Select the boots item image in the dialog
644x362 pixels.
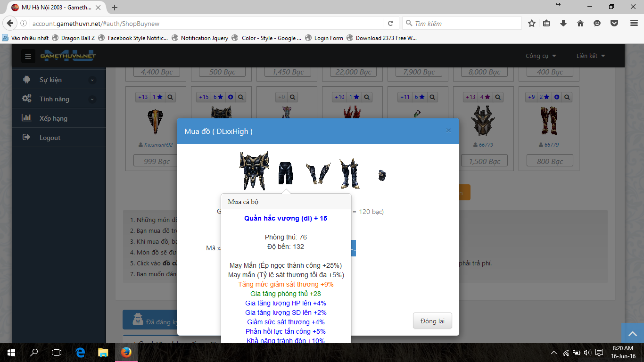(349, 173)
